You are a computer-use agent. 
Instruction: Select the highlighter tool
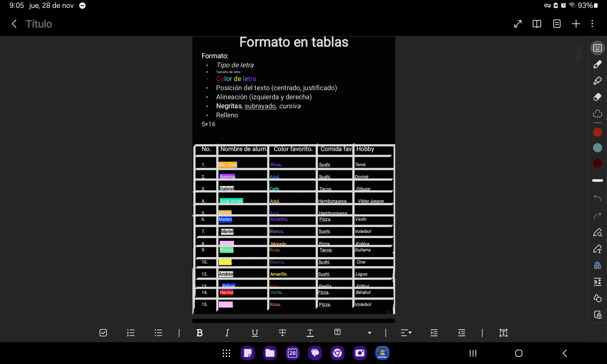pos(597,81)
